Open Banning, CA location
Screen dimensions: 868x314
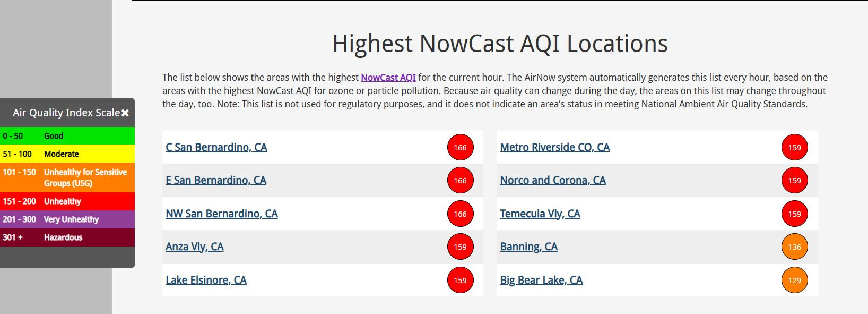pos(529,247)
